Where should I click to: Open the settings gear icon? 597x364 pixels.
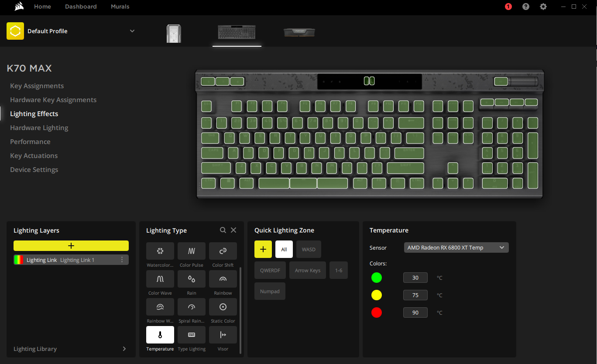[x=543, y=7]
